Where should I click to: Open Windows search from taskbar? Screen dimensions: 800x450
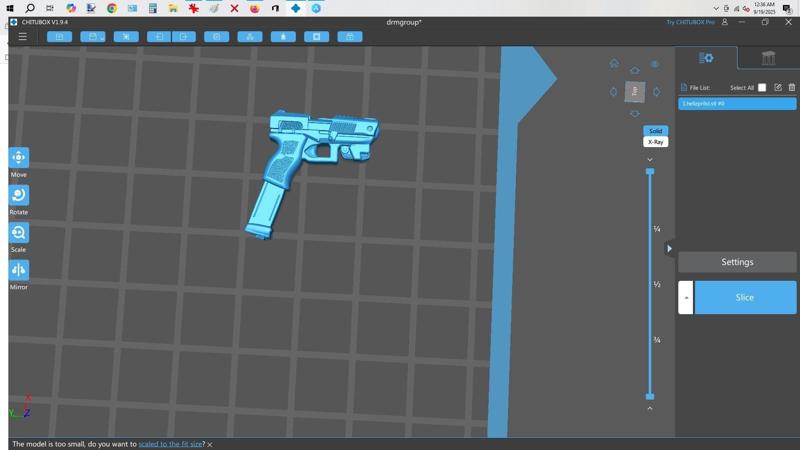[30, 8]
